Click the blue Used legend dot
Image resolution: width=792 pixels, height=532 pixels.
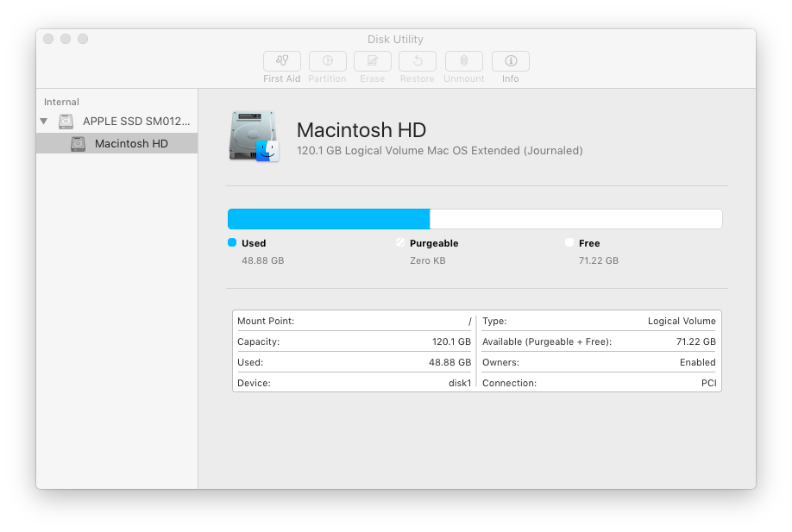[x=232, y=243]
